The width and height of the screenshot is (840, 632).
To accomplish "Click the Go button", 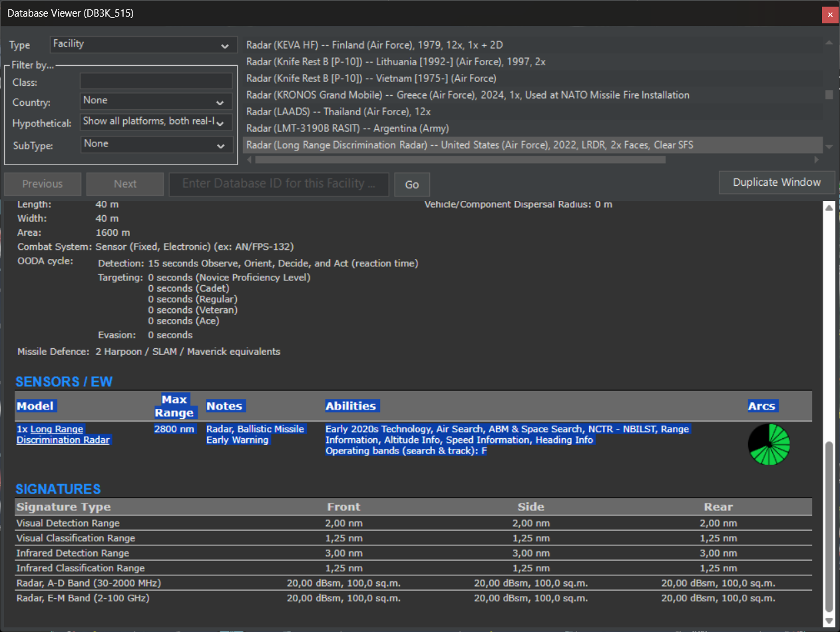I will pyautogui.click(x=412, y=184).
